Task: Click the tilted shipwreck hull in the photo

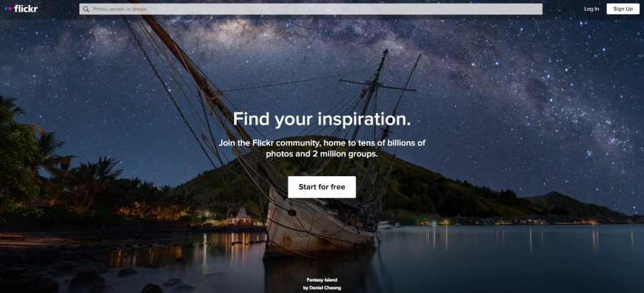Action: pos(316,226)
